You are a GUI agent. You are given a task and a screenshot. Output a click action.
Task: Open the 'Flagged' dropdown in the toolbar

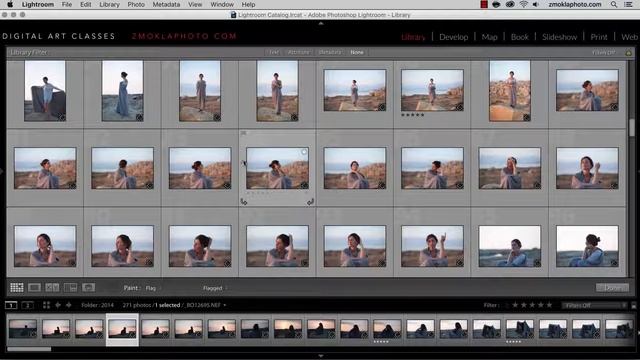coord(215,288)
